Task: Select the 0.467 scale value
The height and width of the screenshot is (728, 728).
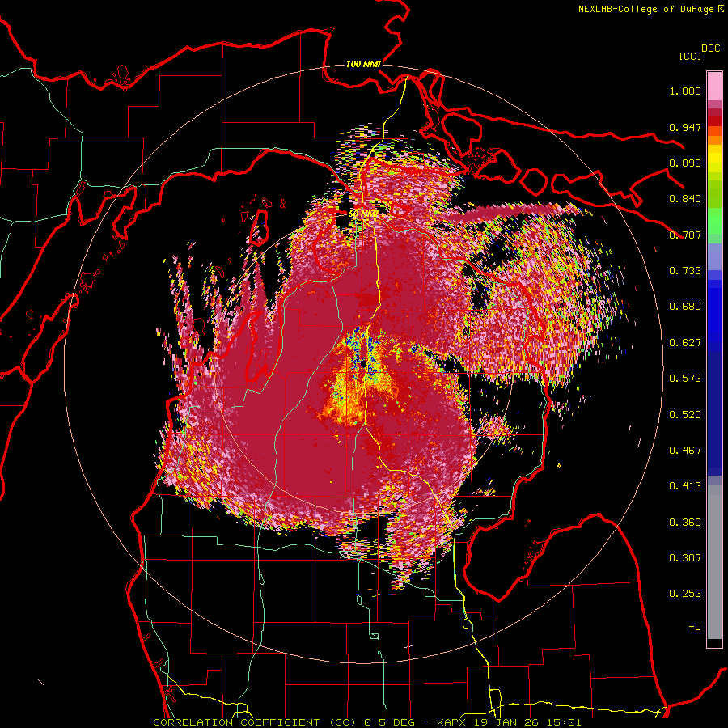Action: [685, 451]
